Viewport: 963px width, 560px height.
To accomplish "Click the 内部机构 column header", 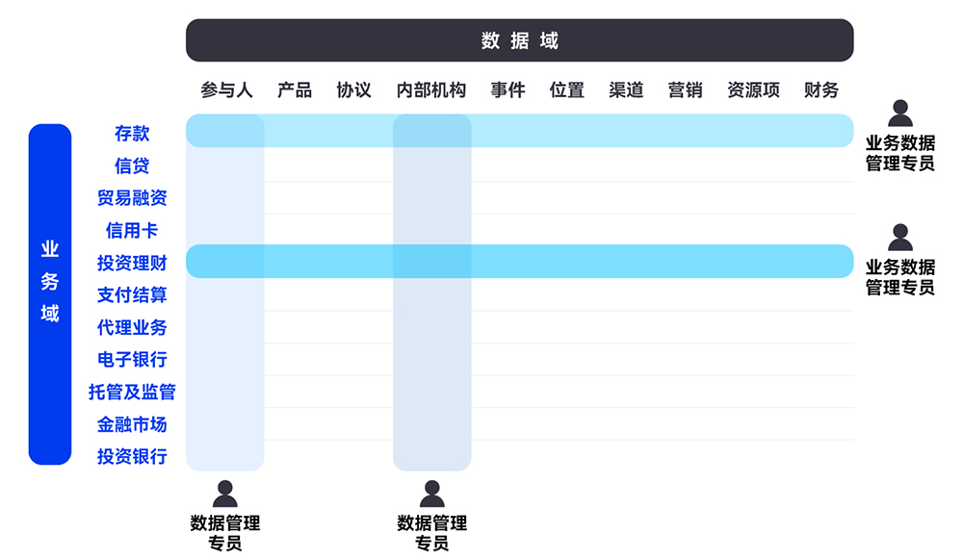I will click(431, 90).
